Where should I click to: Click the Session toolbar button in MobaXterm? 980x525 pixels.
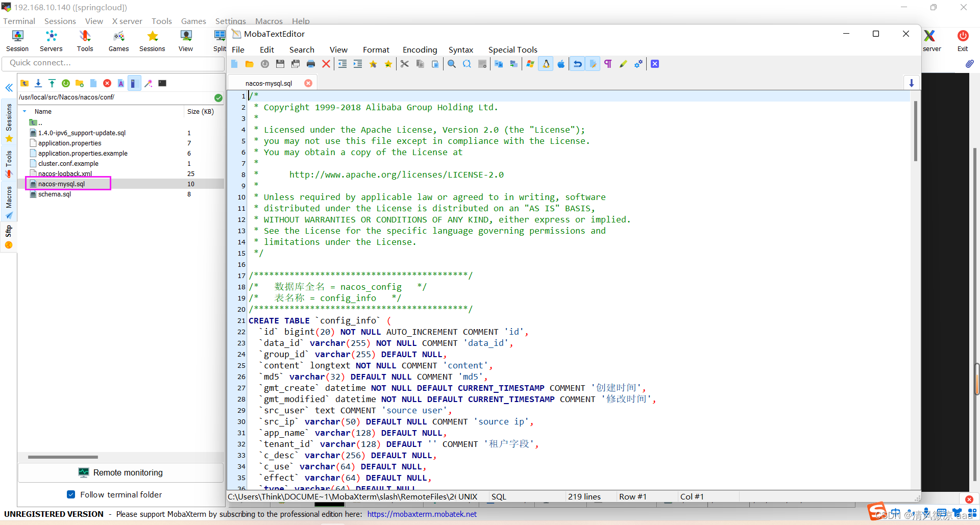tap(17, 41)
